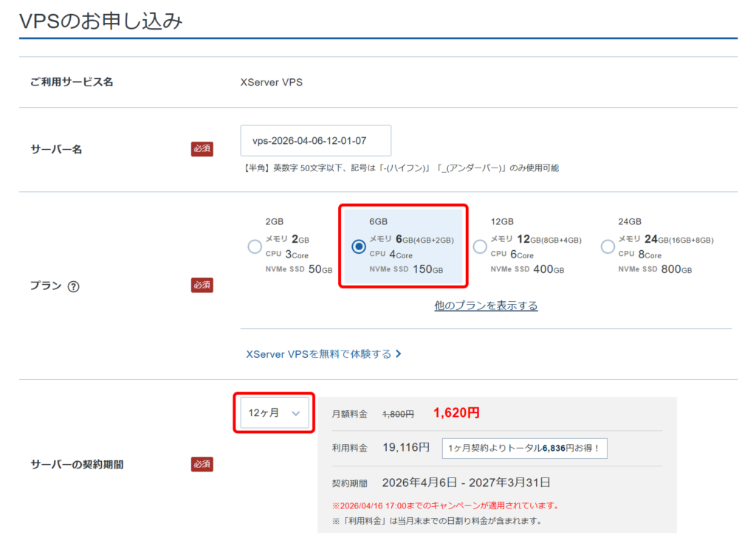756x546 pixels.
Task: Click the 必須 badge in the プラン row
Action: pyautogui.click(x=202, y=285)
